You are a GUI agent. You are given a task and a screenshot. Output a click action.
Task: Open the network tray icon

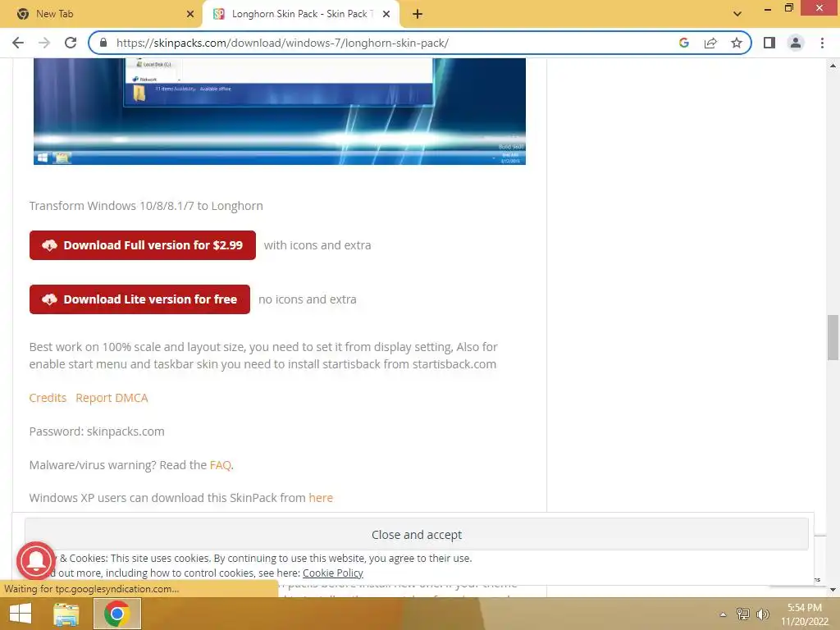click(x=743, y=614)
